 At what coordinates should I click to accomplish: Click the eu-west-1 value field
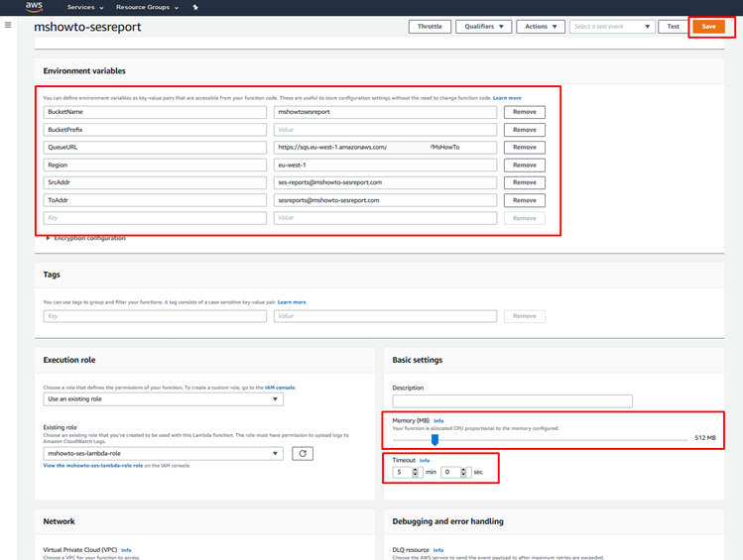[x=385, y=166]
